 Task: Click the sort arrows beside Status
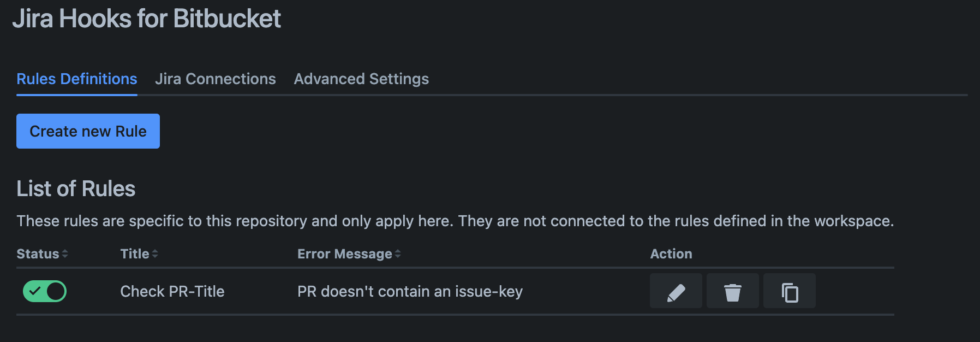65,254
